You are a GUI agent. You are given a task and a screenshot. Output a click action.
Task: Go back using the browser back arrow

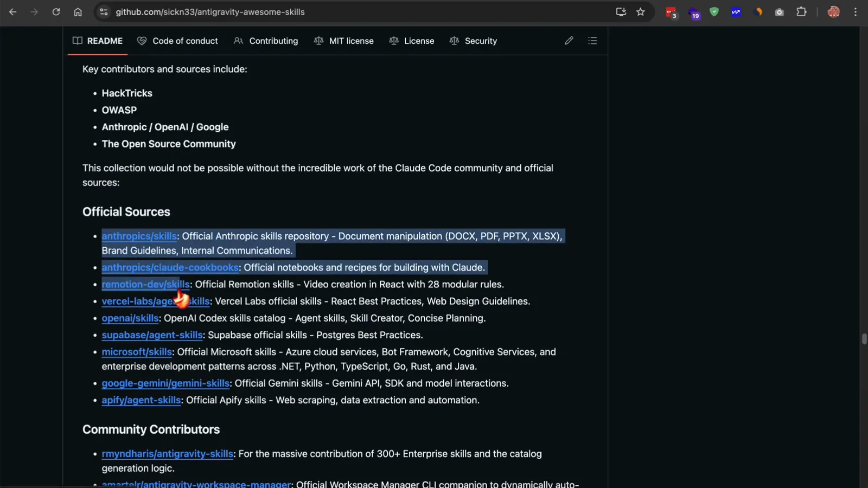13,12
